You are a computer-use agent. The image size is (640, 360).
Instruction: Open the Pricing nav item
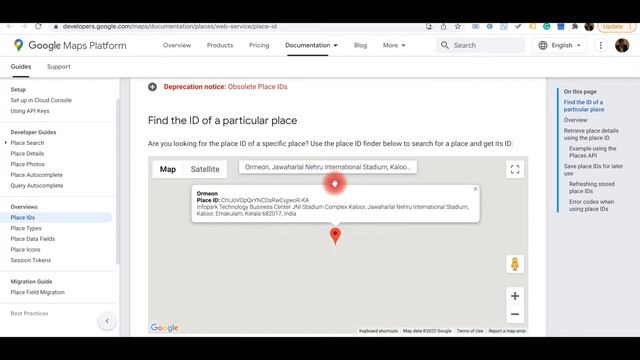tap(259, 45)
